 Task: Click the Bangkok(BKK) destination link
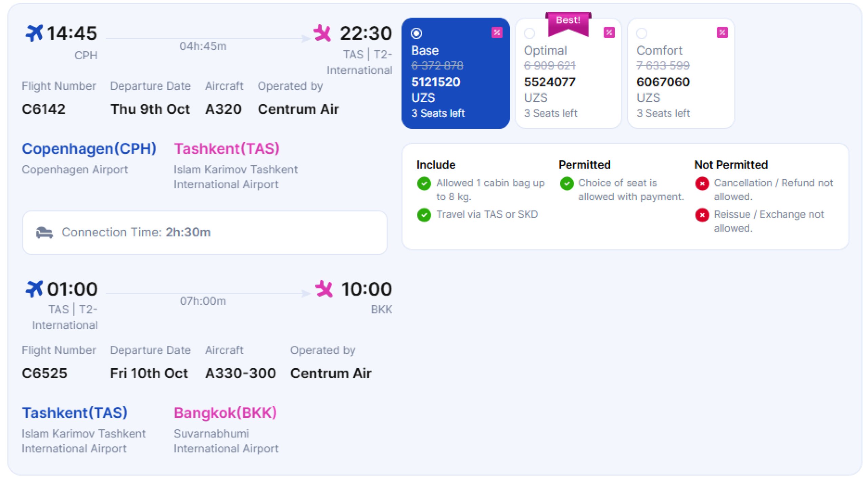[x=225, y=413]
